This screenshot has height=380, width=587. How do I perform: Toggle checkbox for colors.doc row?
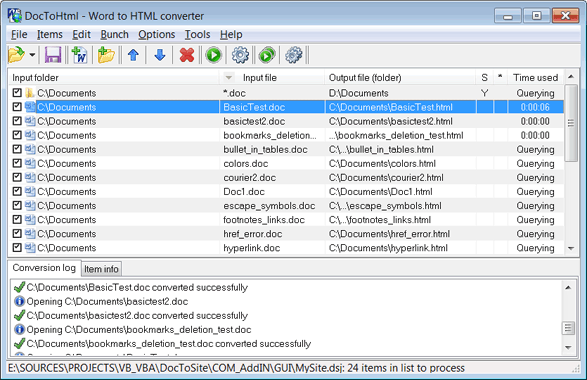[x=17, y=163]
